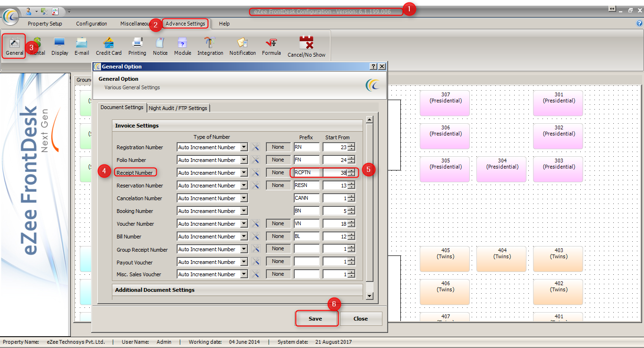Open Module settings
644x348 pixels.
coord(183,46)
